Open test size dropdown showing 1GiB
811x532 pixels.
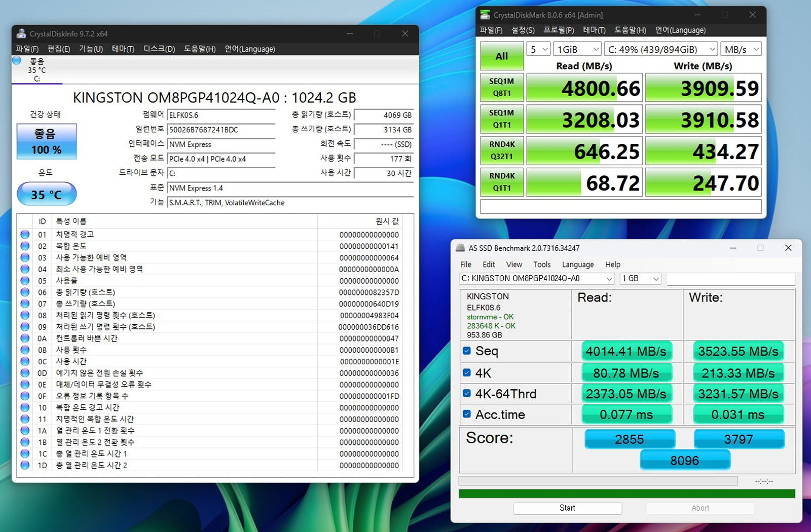tap(577, 49)
